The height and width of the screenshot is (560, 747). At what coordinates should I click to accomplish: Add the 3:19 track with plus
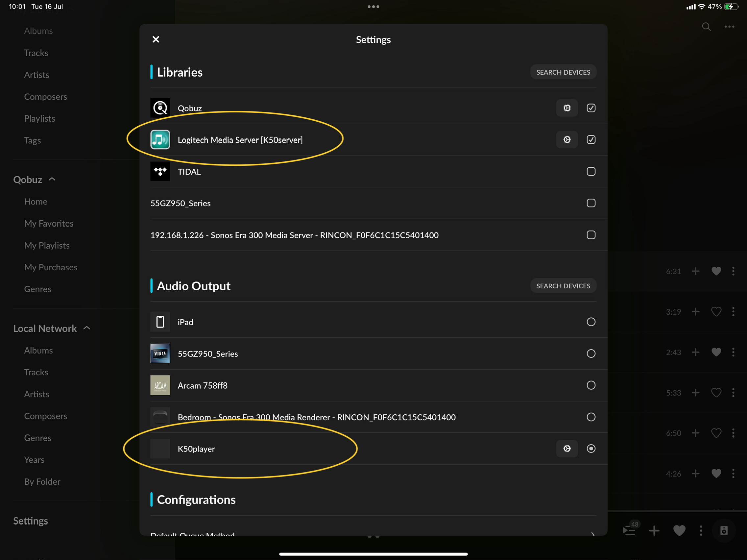coord(695,312)
